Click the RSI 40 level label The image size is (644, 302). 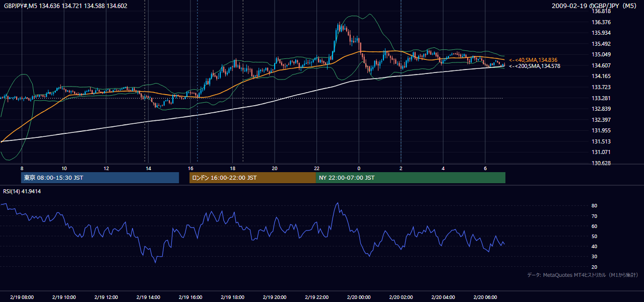pyautogui.click(x=594, y=247)
